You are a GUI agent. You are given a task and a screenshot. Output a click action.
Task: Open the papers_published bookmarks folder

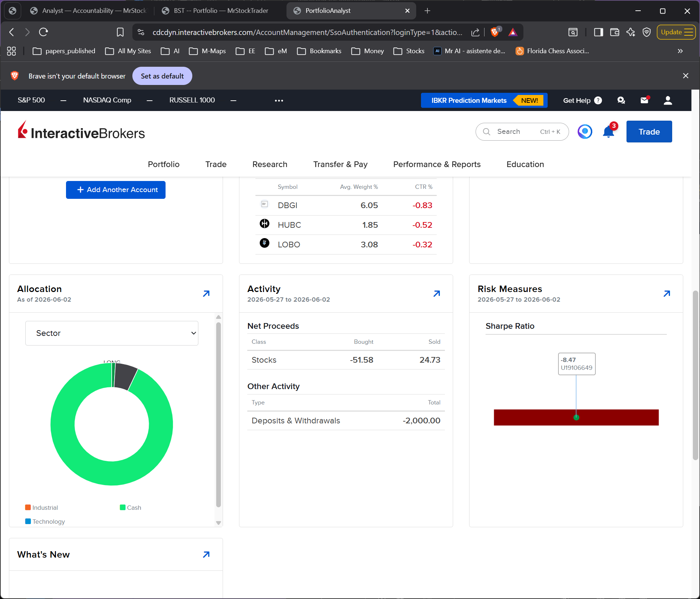click(x=64, y=51)
